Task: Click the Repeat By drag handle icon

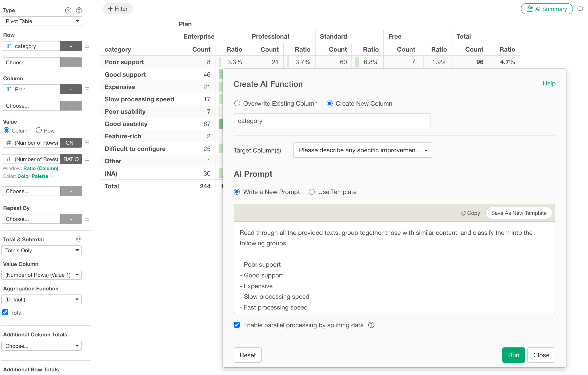Action: coord(87,219)
